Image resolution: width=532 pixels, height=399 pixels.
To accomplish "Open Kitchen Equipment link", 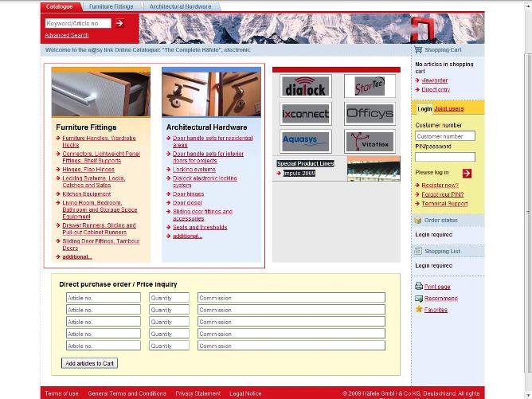I will coord(87,194).
